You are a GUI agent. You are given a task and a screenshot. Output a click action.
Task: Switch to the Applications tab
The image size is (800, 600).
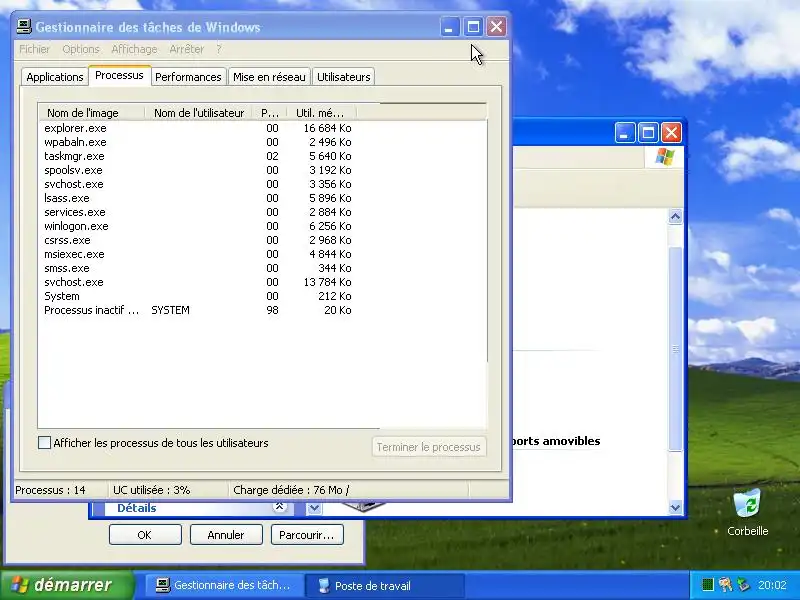coord(55,77)
